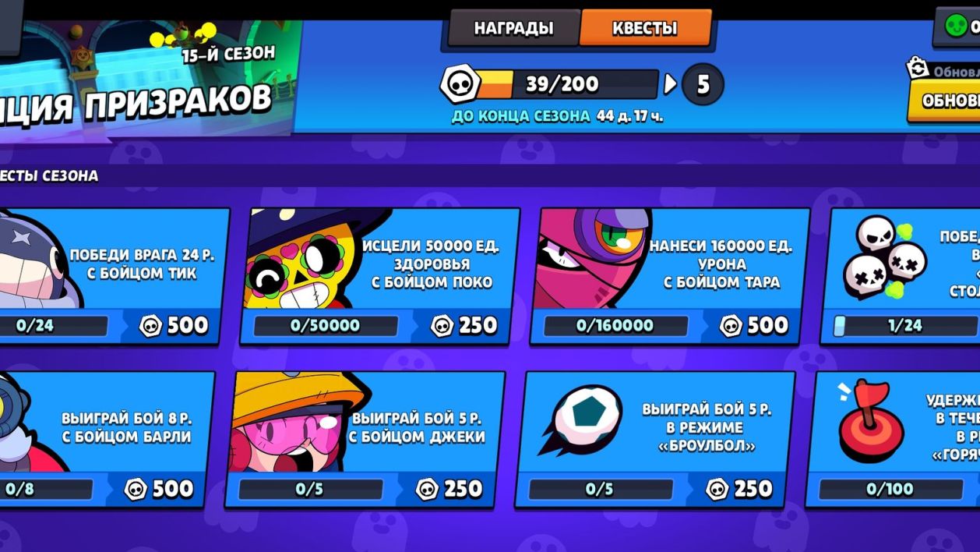Click the Tara brawler portrait icon
Viewport: 980px width, 552px height.
[594, 258]
